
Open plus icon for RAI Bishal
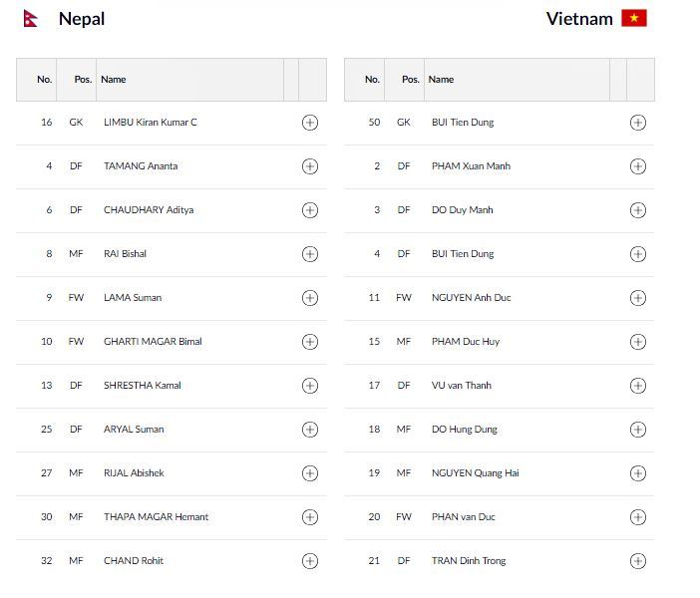[309, 254]
